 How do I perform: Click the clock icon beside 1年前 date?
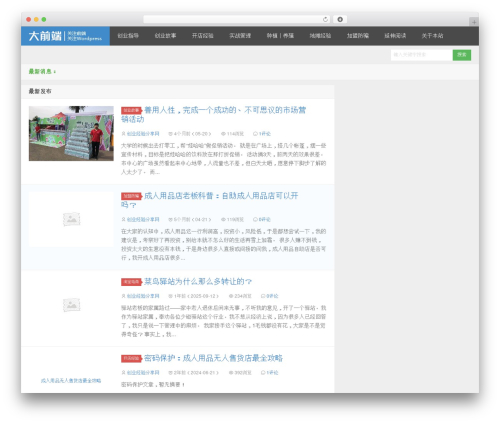170,296
